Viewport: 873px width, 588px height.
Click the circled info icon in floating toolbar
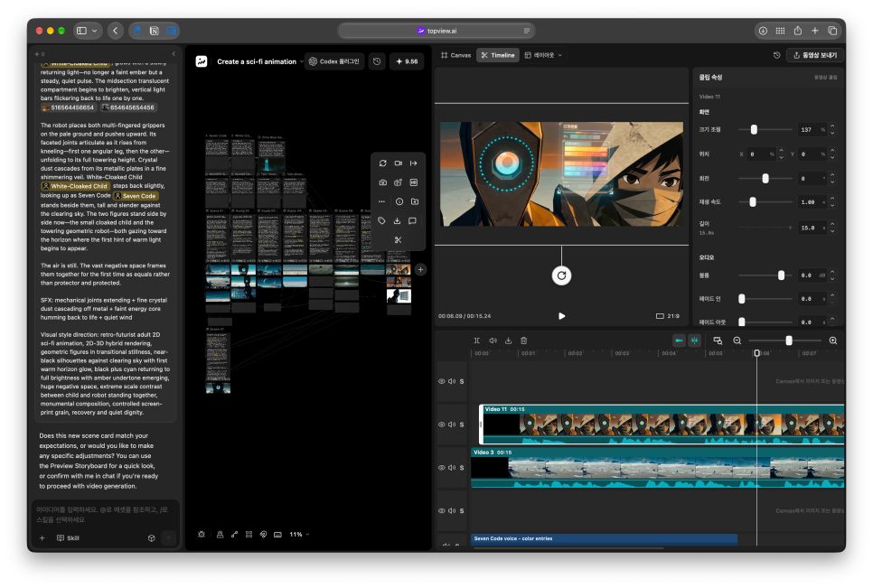[x=399, y=201]
